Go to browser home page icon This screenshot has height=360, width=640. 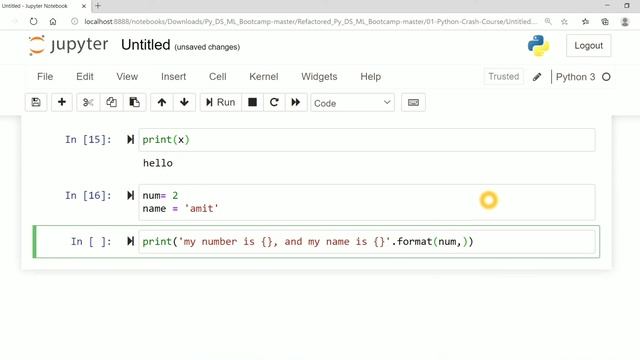(53, 21)
